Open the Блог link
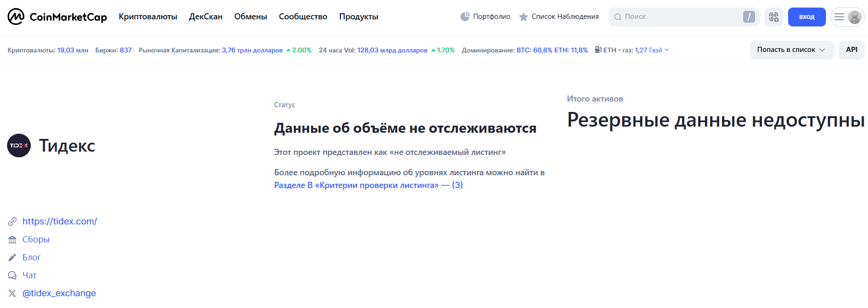Screen dimensions: 868x308 [31, 257]
